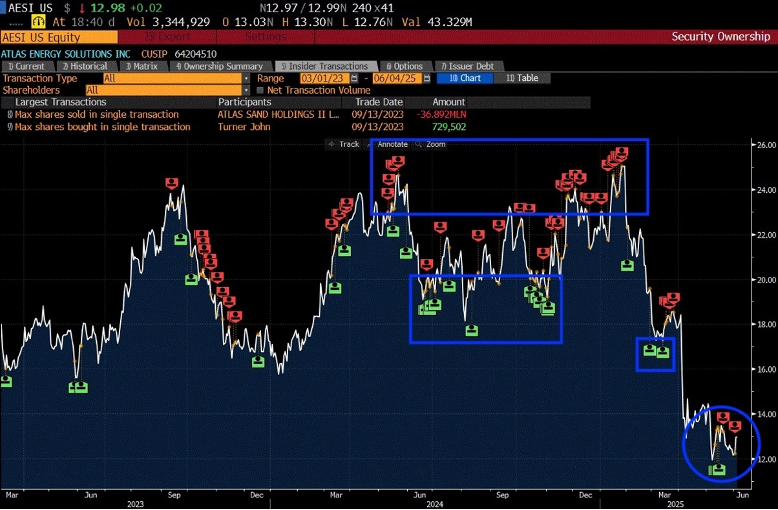Image resolution: width=778 pixels, height=510 pixels.
Task: Click the Export button in the red bar
Action: pyautogui.click(x=167, y=37)
